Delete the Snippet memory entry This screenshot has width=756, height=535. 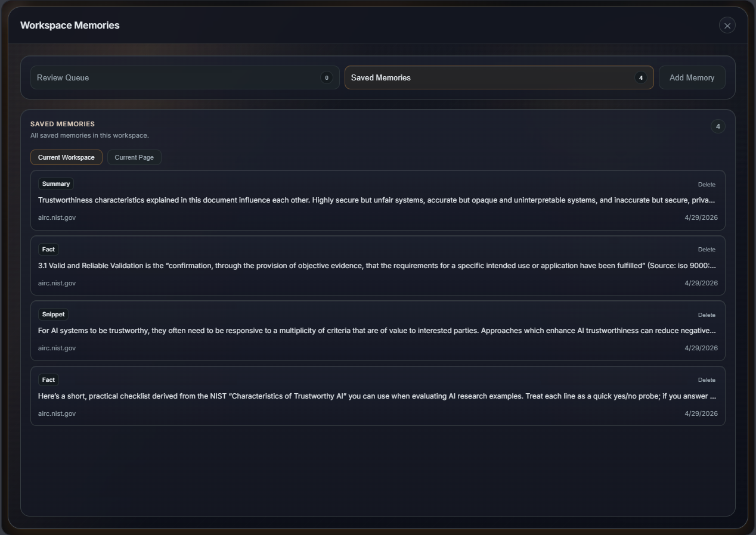point(707,315)
